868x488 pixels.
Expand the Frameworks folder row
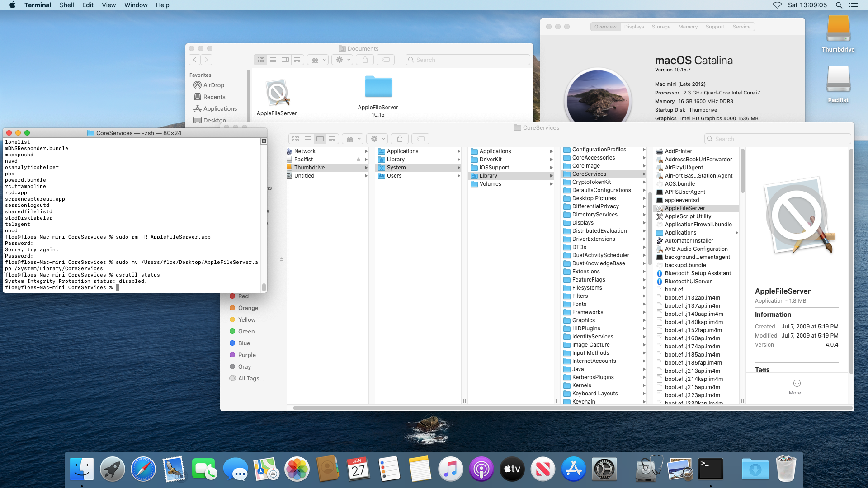click(644, 312)
